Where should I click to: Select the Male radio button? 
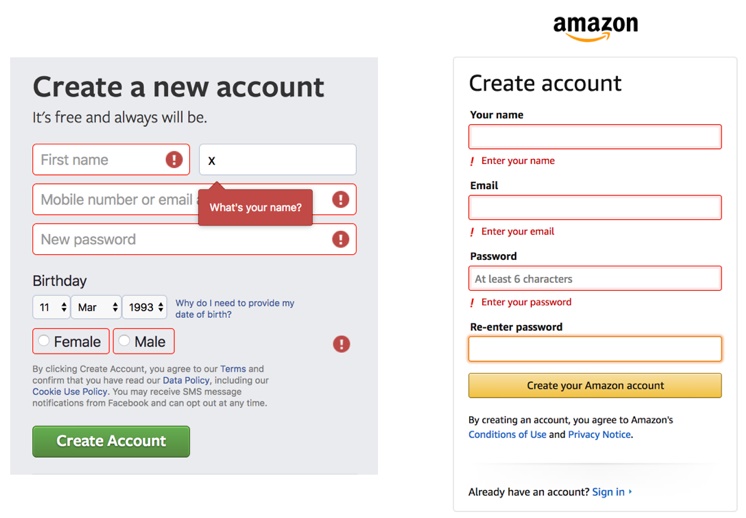(124, 342)
